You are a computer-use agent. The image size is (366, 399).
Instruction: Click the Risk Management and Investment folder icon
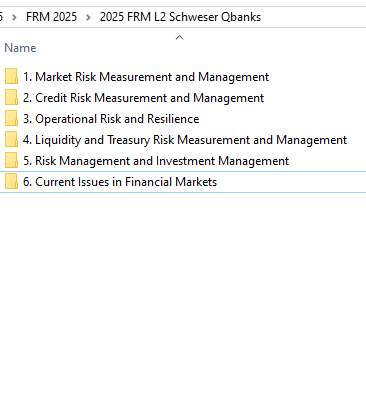click(11, 161)
